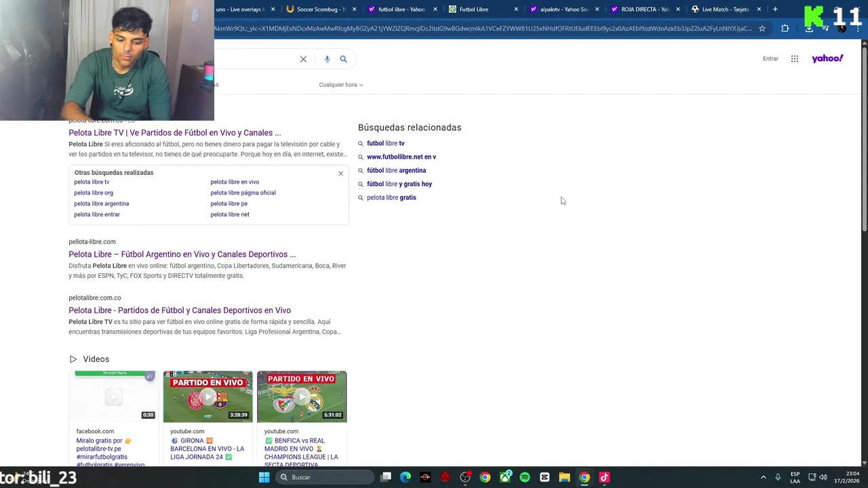
Task: Open the Xbox app from the taskbar
Action: 505,477
